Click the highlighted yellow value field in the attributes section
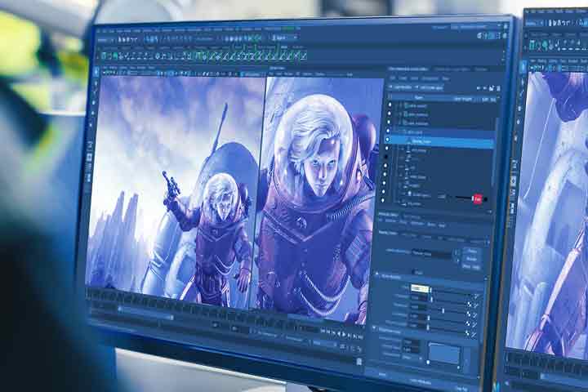 (420, 288)
